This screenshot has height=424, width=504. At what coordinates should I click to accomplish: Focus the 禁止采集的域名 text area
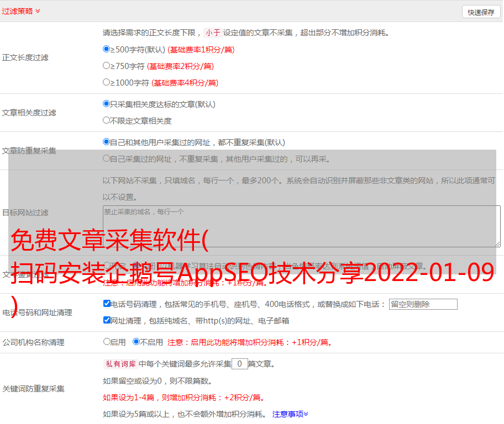click(302, 226)
